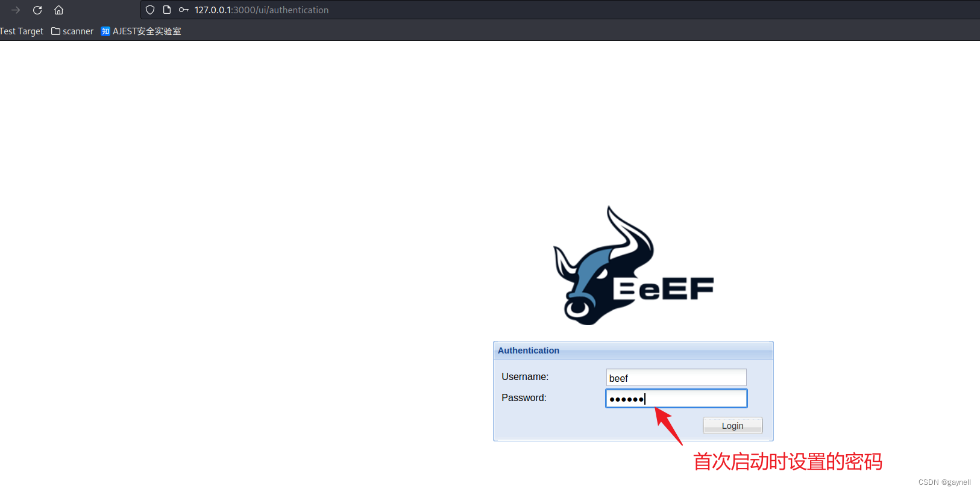This screenshot has width=980, height=492.
Task: Click the page info document icon
Action: click(167, 10)
